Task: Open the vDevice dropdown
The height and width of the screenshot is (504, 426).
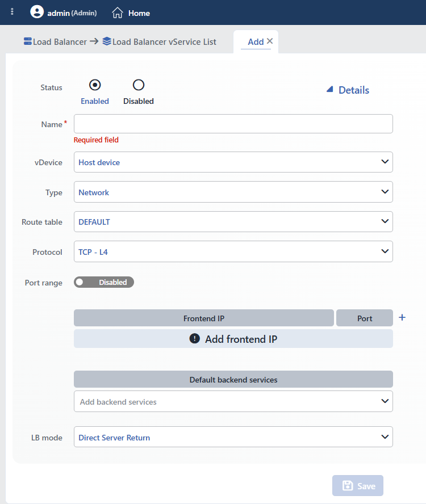Action: (x=233, y=162)
